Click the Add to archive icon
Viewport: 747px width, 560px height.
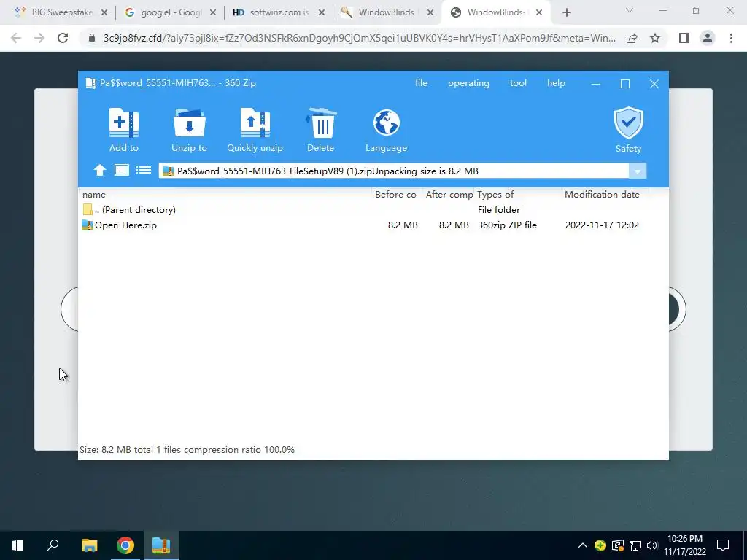pyautogui.click(x=124, y=122)
